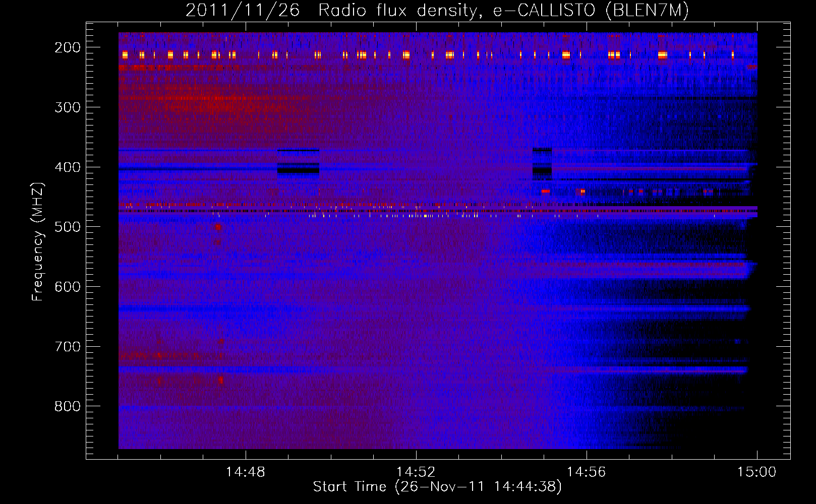Select the 300 frequency tick label
Image resolution: width=816 pixels, height=504 pixels.
68,107
